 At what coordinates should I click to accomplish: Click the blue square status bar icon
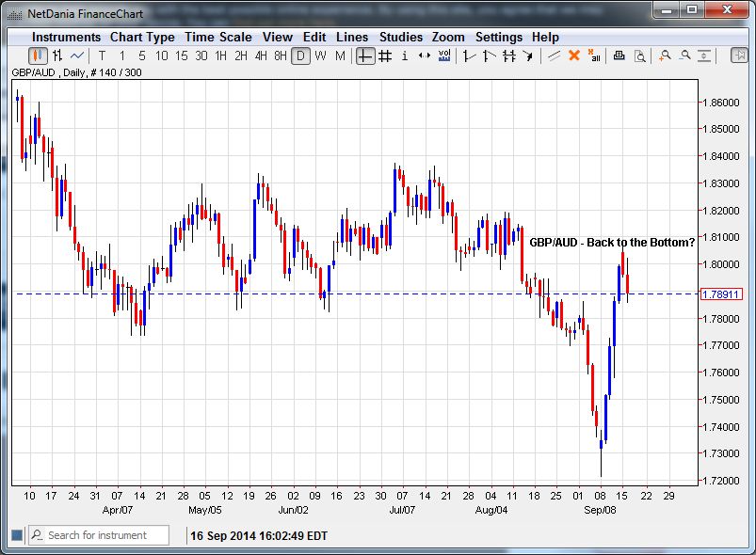[x=17, y=534]
